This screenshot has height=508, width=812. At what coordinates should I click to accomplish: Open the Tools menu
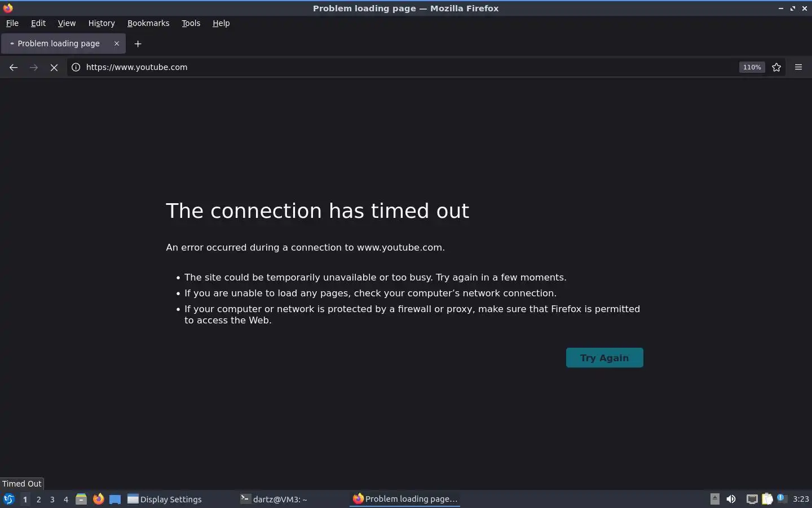pyautogui.click(x=191, y=23)
